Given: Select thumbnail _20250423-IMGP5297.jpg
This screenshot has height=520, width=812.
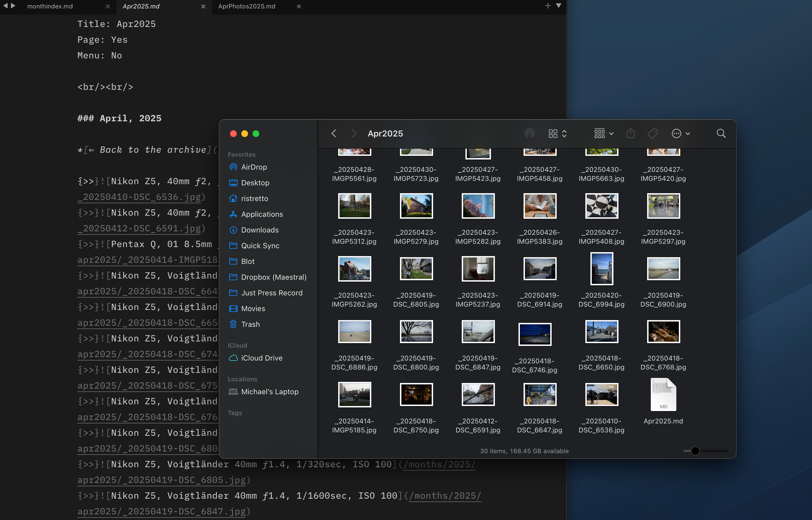Looking at the screenshot, I should point(663,206).
